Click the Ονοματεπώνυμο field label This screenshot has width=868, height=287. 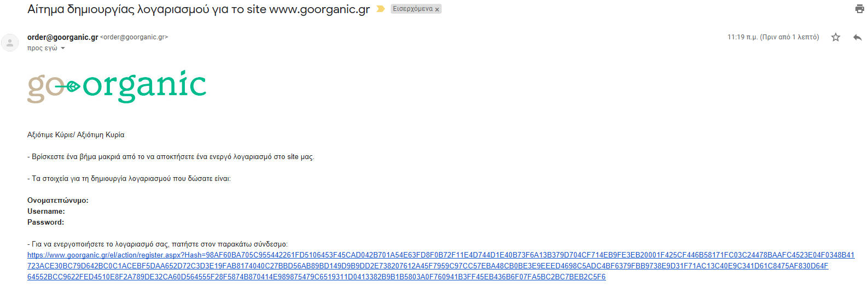[x=58, y=201]
